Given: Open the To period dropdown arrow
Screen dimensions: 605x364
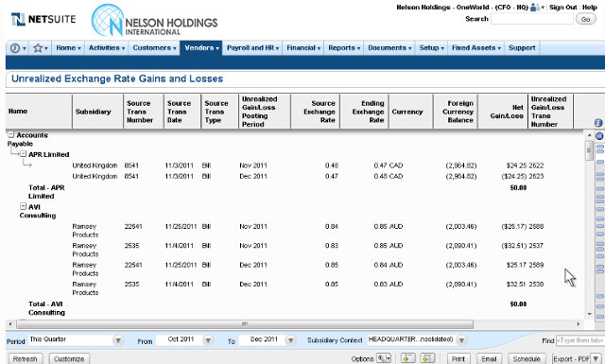Looking at the screenshot, I should point(290,340).
